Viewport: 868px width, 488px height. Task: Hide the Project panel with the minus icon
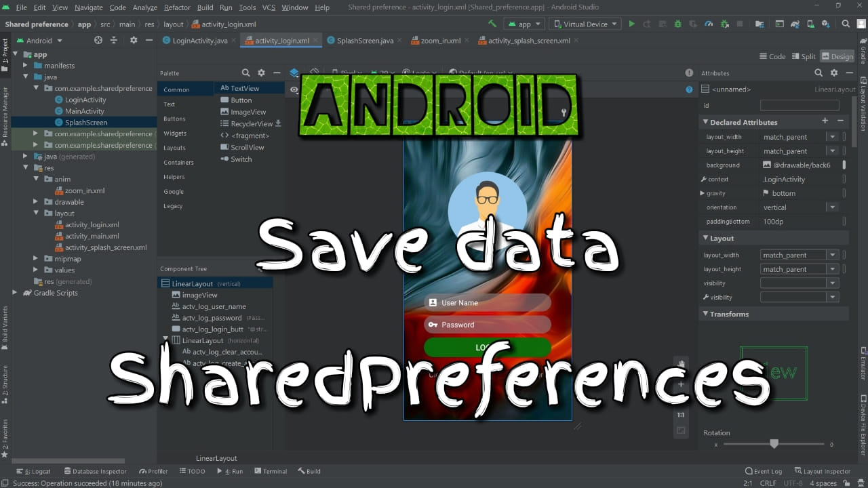click(149, 40)
